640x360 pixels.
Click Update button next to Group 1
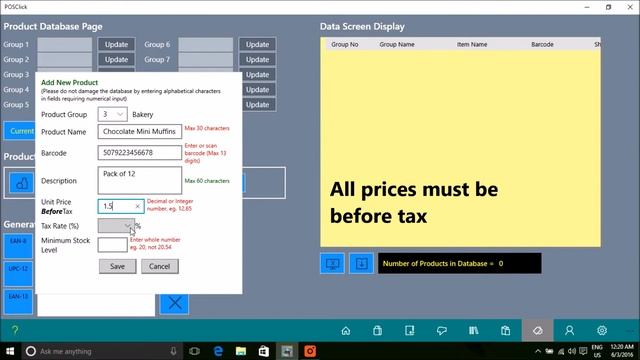tap(116, 44)
